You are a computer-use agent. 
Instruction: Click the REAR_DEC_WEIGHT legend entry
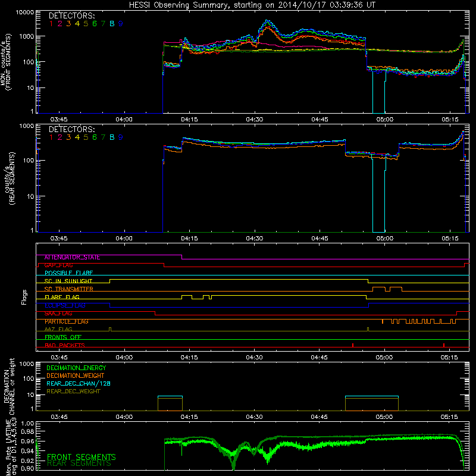[73, 392]
